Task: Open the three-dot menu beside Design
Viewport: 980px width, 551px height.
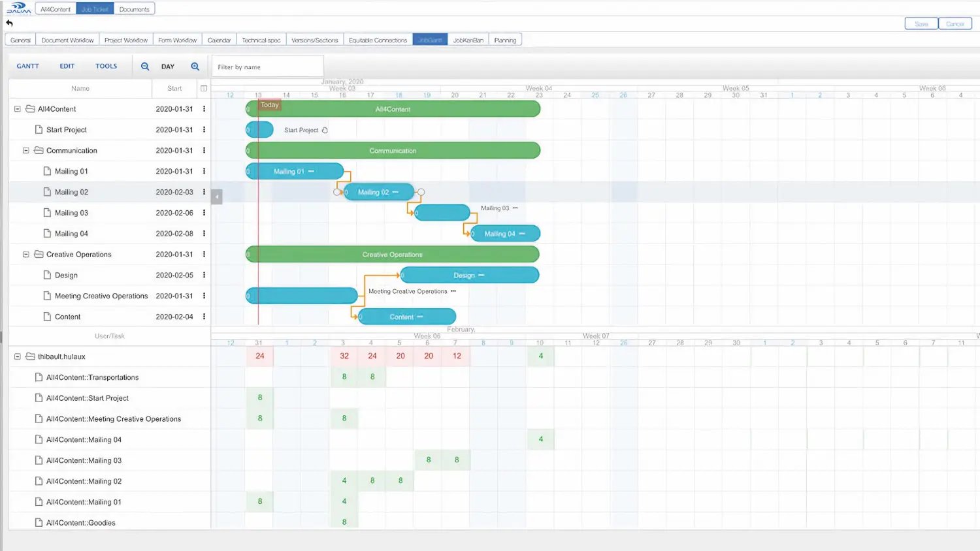Action: [204, 275]
